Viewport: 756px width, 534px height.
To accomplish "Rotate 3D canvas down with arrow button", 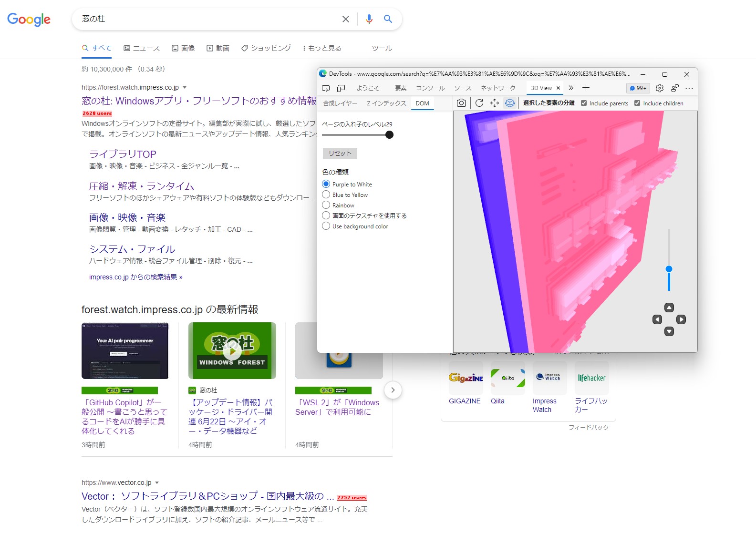I will pos(669,331).
